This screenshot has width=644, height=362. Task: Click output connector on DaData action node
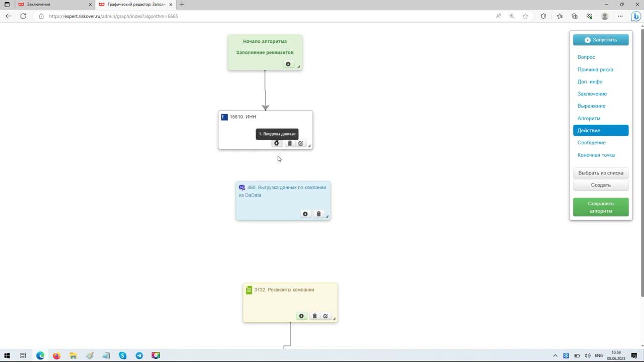[305, 214]
